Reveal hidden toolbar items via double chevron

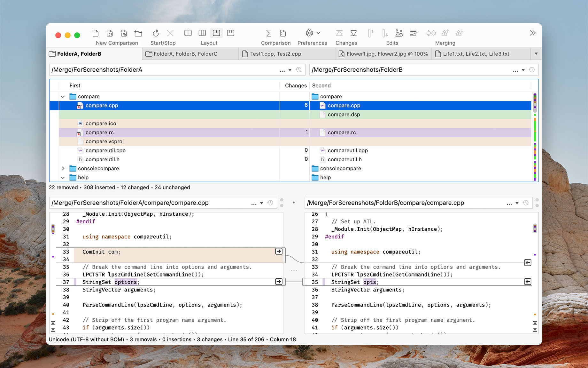pyautogui.click(x=532, y=33)
